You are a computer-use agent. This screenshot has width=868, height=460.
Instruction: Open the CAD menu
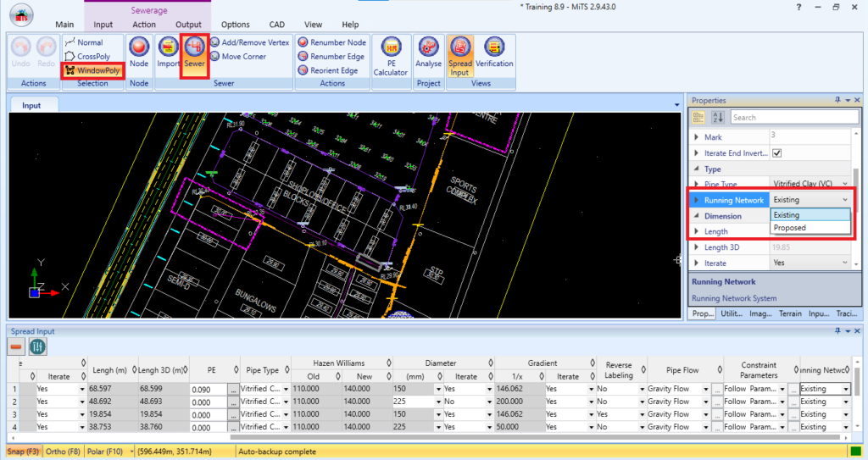tap(277, 25)
